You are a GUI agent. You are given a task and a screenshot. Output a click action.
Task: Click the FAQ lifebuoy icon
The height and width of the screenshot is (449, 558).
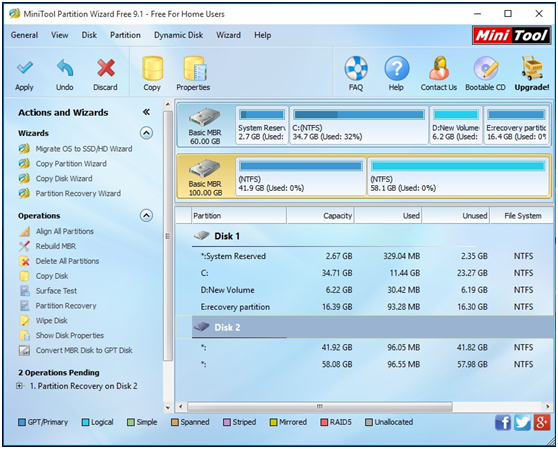tap(356, 68)
